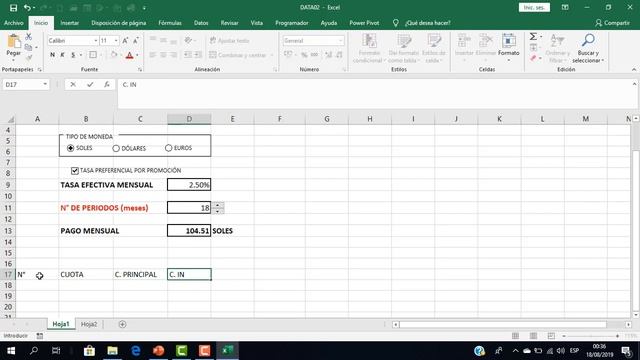This screenshot has width=640, height=360.
Task: Open ribbon display options icon in title bar
Action: (x=565, y=7)
